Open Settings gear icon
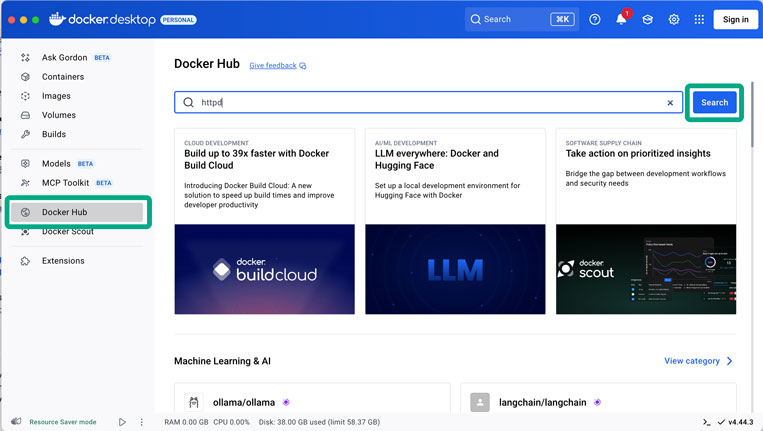Screen dimensions: 763x431 tap(673, 19)
